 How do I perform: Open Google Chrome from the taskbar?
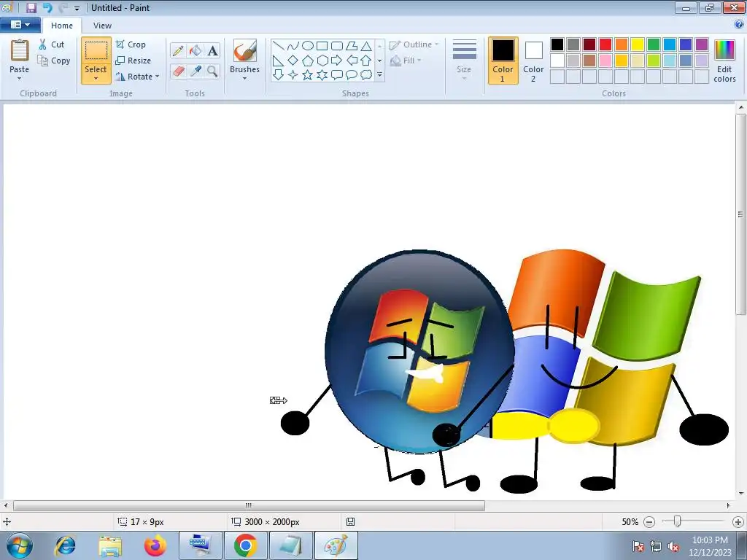coord(245,545)
